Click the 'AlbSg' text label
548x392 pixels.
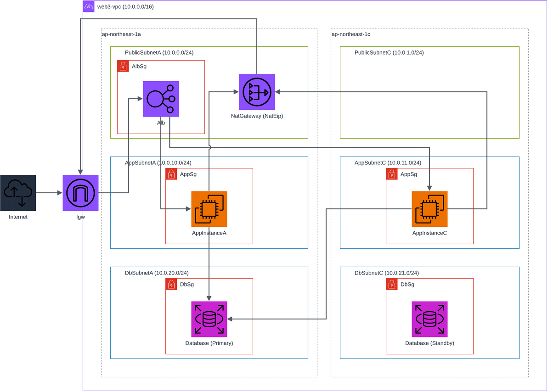[x=139, y=67]
